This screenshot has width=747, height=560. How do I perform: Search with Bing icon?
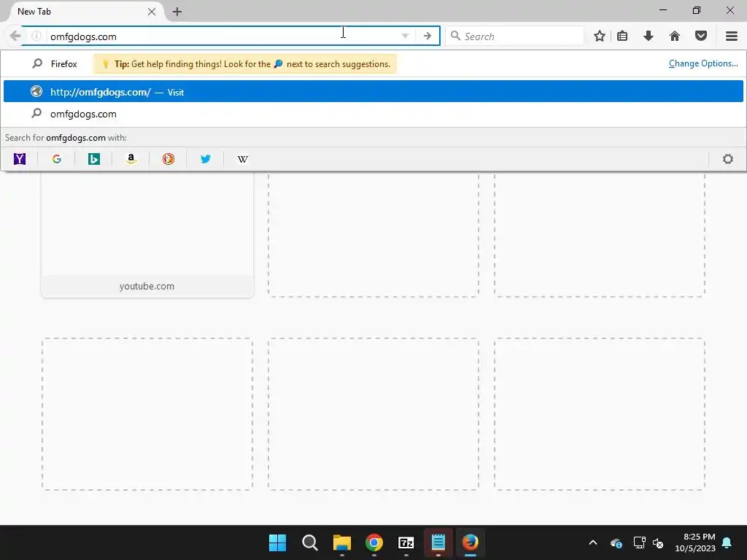[94, 159]
